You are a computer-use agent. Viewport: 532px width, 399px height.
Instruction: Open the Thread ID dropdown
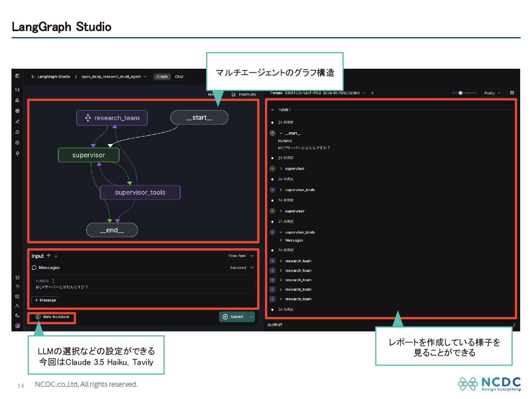[x=364, y=93]
